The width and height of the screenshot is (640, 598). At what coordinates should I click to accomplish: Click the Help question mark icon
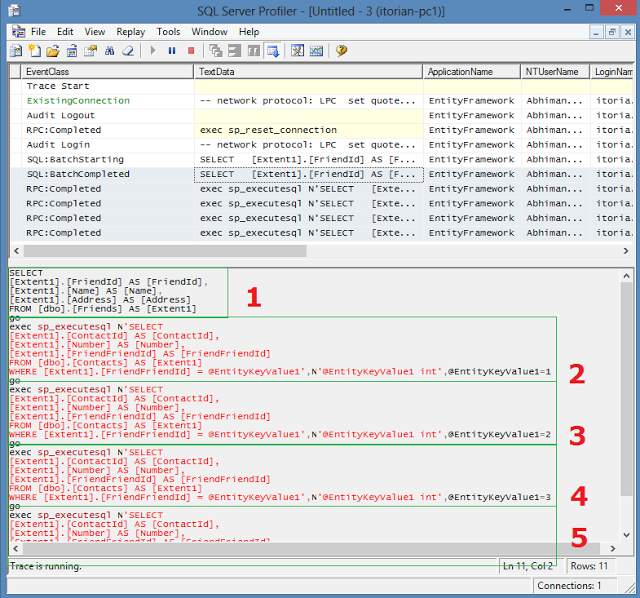341,50
